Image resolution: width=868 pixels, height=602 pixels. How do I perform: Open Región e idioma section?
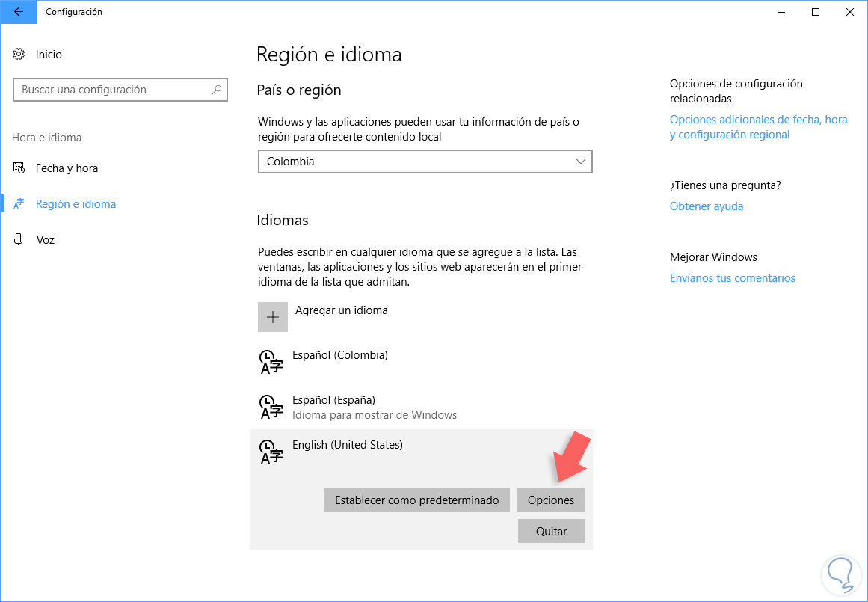(x=76, y=204)
